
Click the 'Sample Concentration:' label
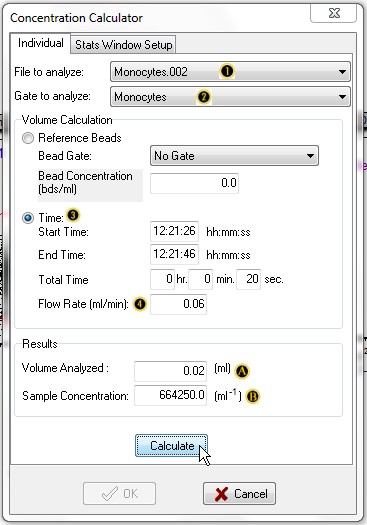(x=75, y=396)
